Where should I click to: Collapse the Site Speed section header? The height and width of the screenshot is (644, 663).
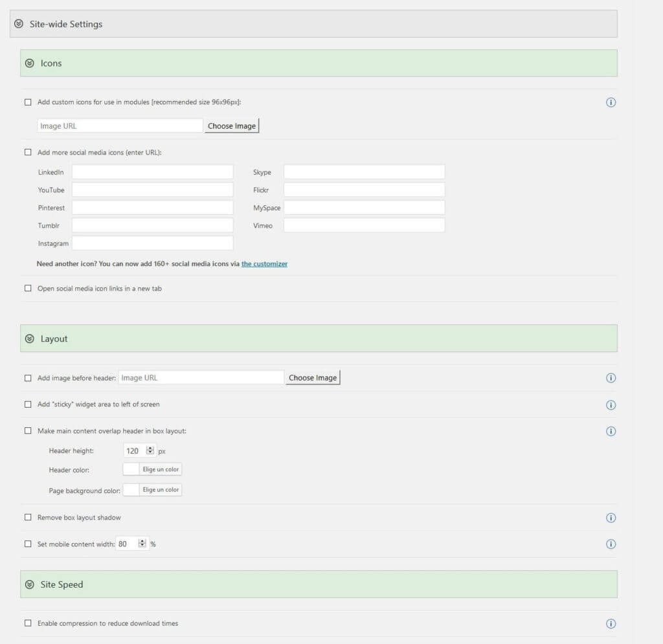coord(30,584)
